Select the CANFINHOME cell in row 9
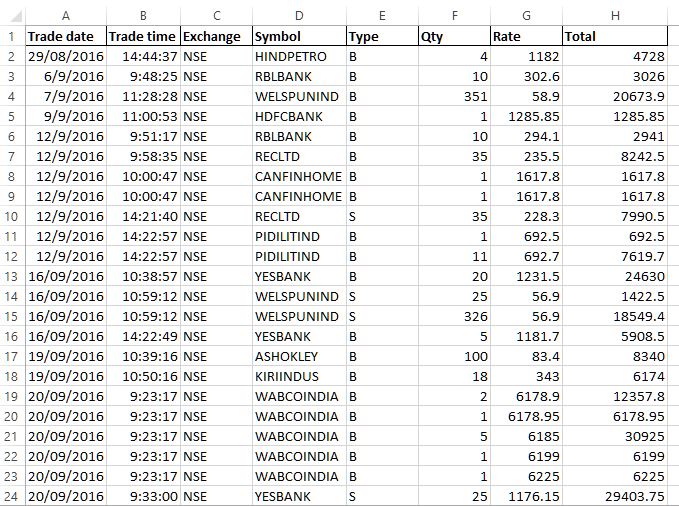 [299, 196]
